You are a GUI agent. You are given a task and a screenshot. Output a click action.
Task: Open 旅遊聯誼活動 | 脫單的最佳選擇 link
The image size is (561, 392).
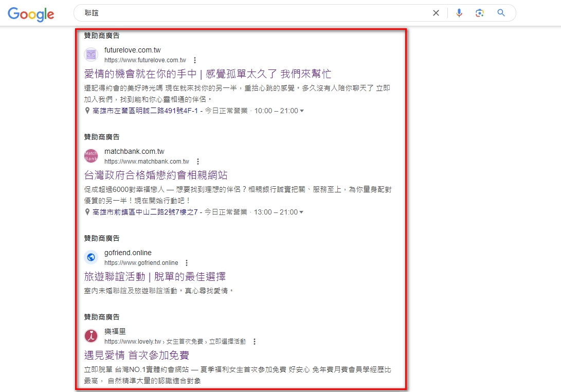pyautogui.click(x=155, y=276)
